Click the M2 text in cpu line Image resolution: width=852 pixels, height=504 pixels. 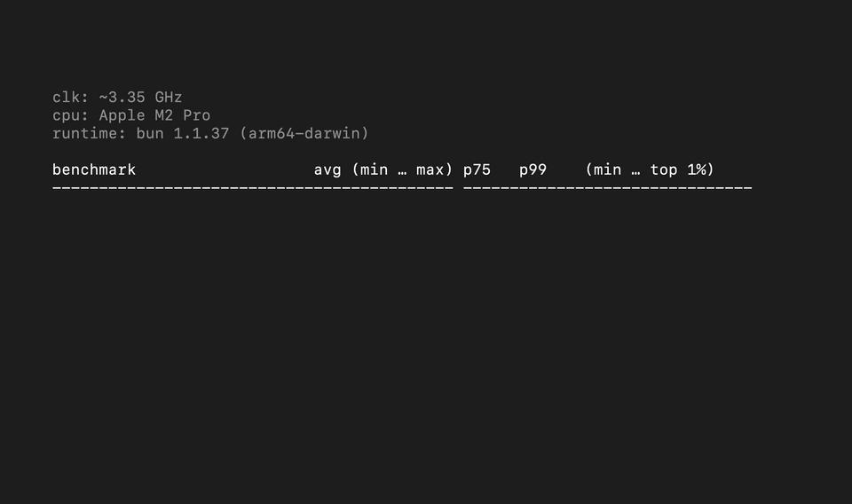pyautogui.click(x=164, y=115)
